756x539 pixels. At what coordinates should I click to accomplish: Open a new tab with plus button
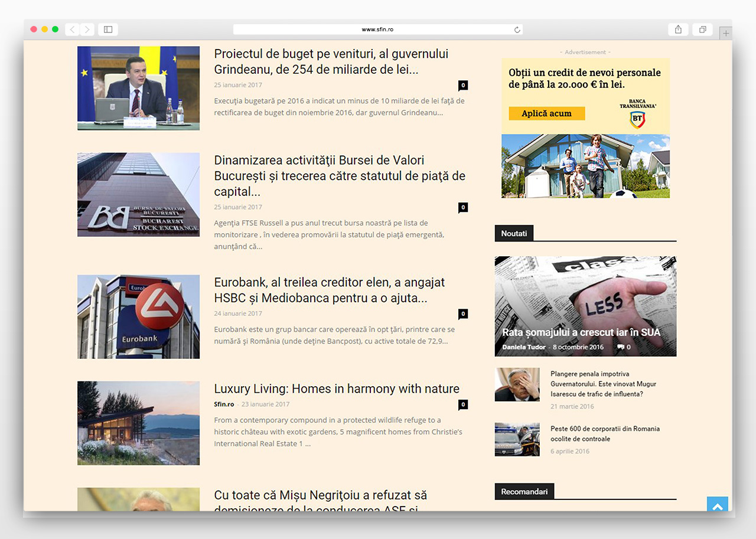726,34
